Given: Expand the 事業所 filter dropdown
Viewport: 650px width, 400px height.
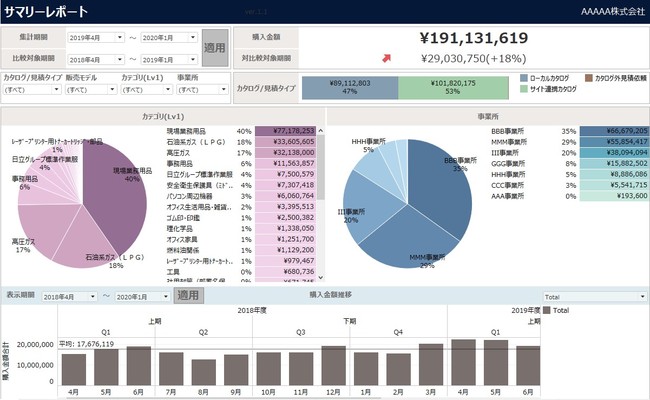Looking at the screenshot, I should 202,90.
